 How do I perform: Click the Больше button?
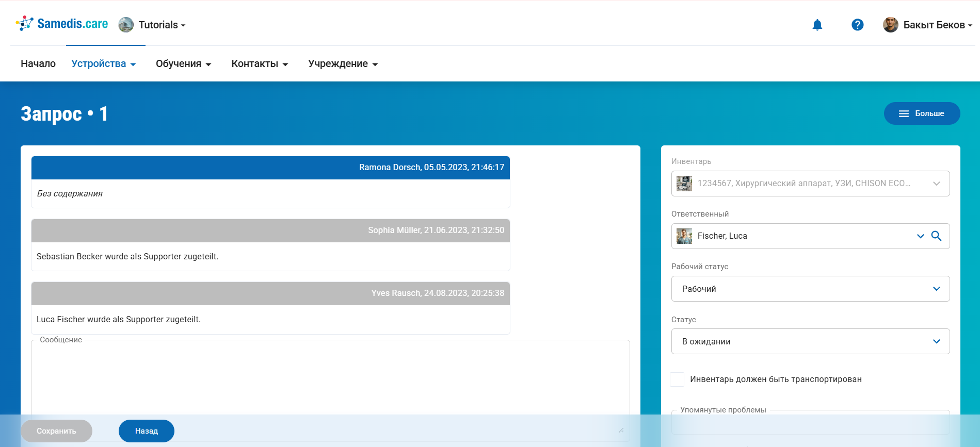922,113
